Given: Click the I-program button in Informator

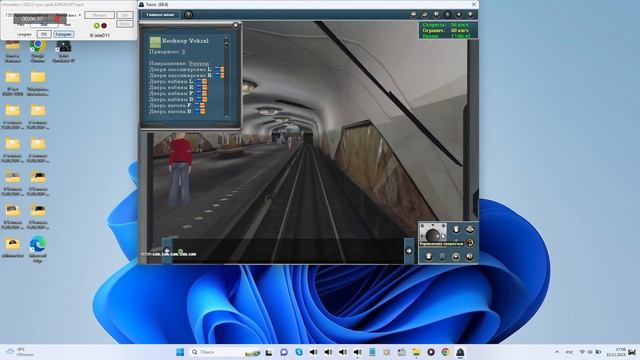Looking at the screenshot, I should tap(24, 34).
